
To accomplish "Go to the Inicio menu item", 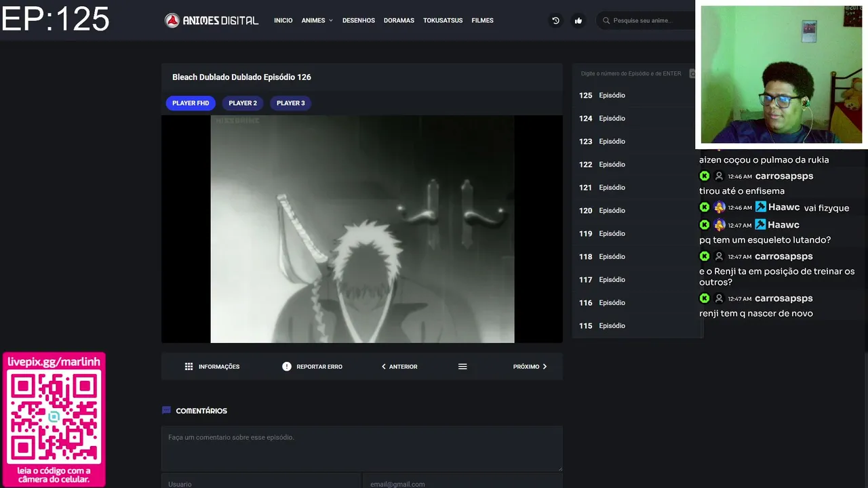I will (283, 20).
